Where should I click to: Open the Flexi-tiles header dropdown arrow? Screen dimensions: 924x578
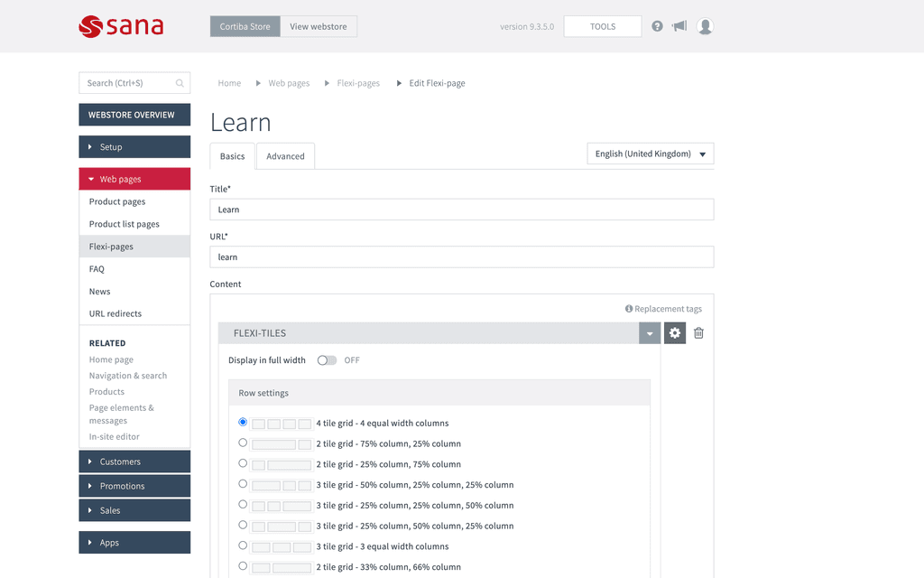[x=650, y=333]
